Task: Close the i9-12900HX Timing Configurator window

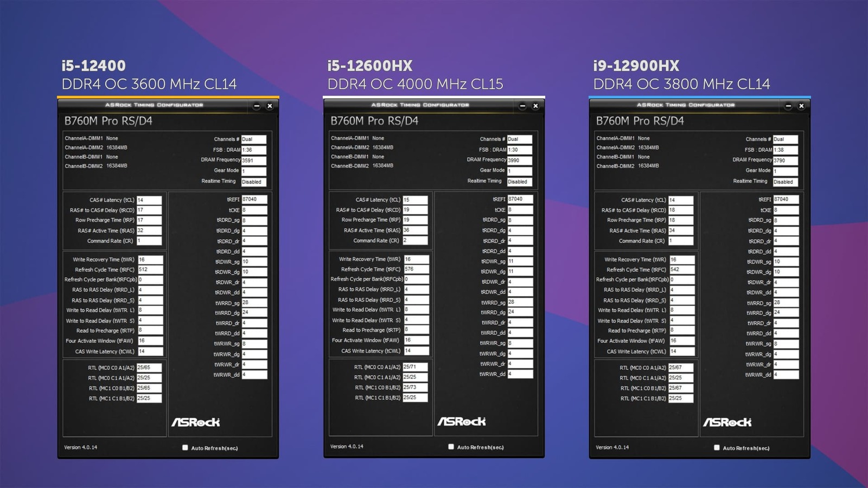Action: pyautogui.click(x=801, y=106)
